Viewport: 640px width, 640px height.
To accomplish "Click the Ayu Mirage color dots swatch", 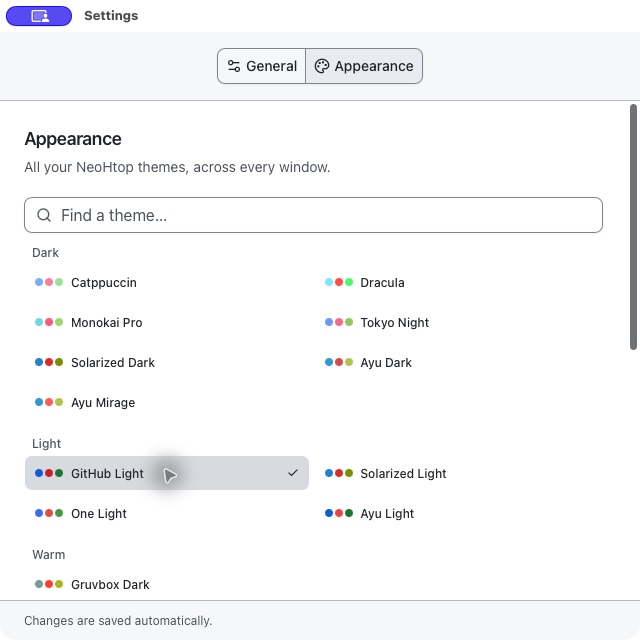I will (x=49, y=402).
